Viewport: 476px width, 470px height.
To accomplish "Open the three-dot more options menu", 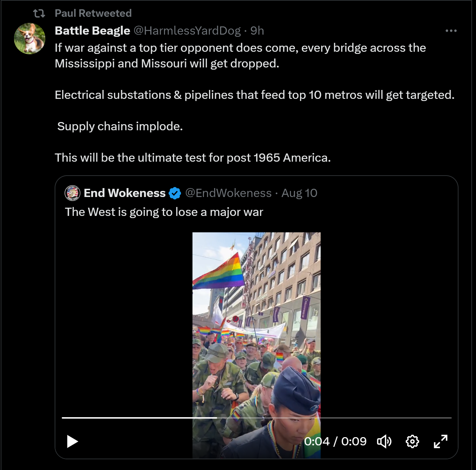I will point(451,31).
